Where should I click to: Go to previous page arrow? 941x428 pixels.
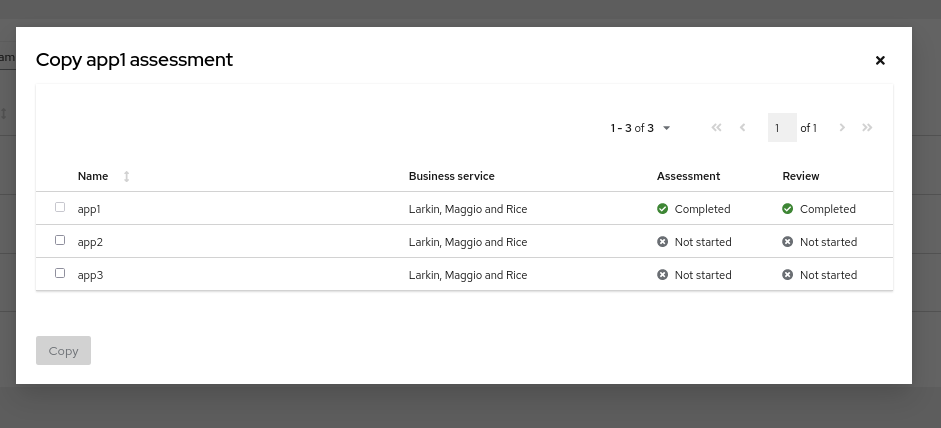(743, 128)
